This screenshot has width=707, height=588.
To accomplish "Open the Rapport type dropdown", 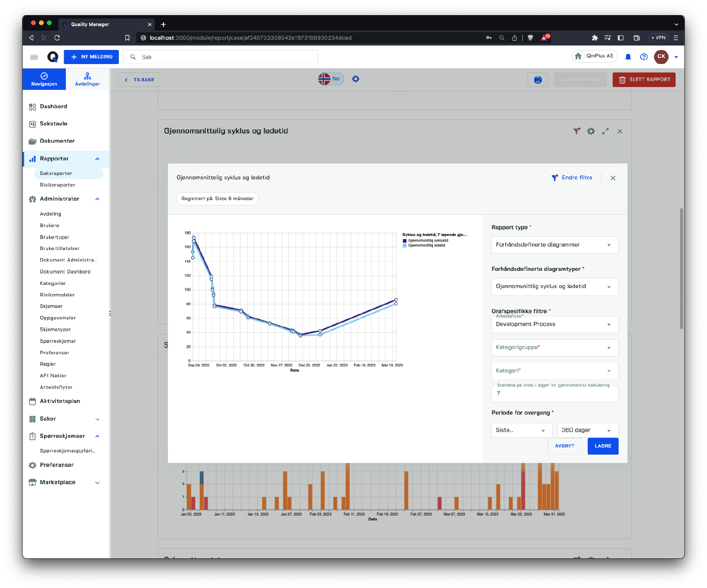I will (x=555, y=245).
